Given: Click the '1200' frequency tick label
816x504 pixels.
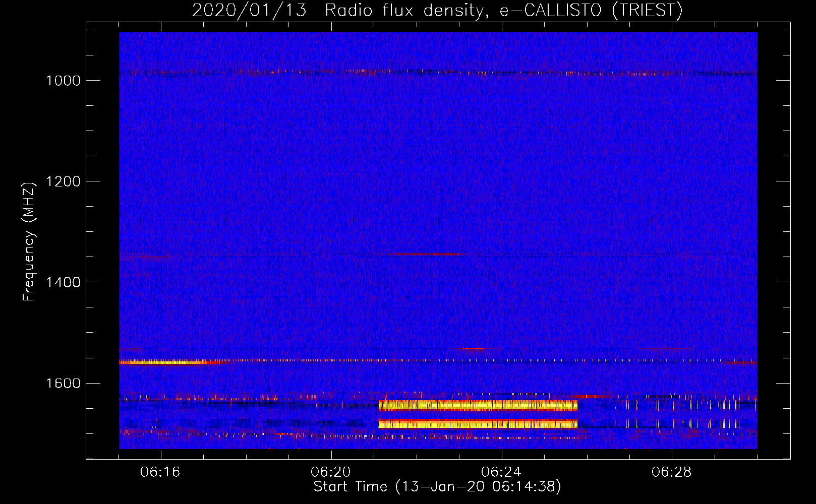Looking at the screenshot, I should pyautogui.click(x=63, y=181).
